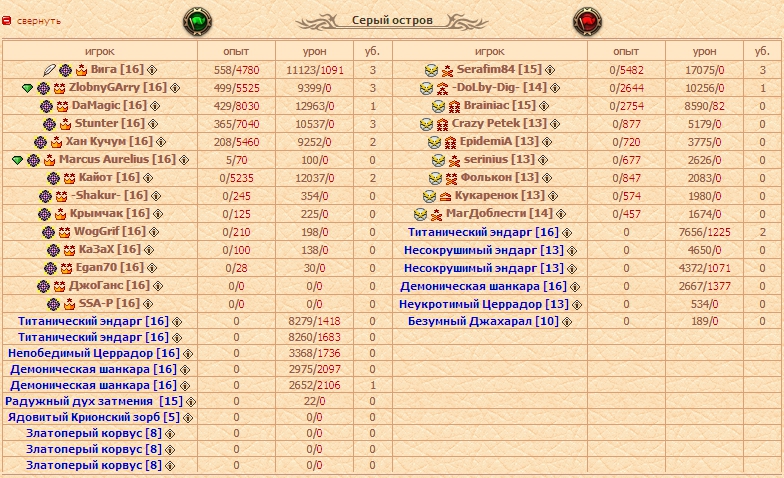The height and width of the screenshot is (478, 784).
Task: Collapse the table with свернуть link
Action: pos(38,21)
